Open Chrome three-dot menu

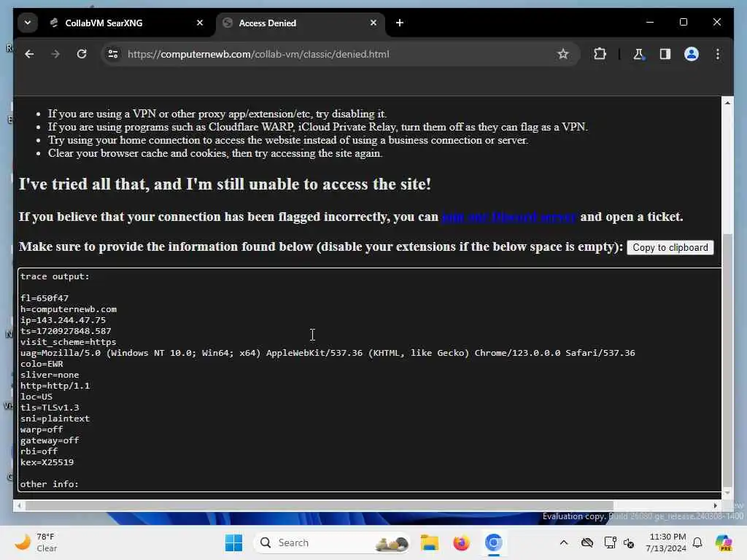(x=718, y=54)
